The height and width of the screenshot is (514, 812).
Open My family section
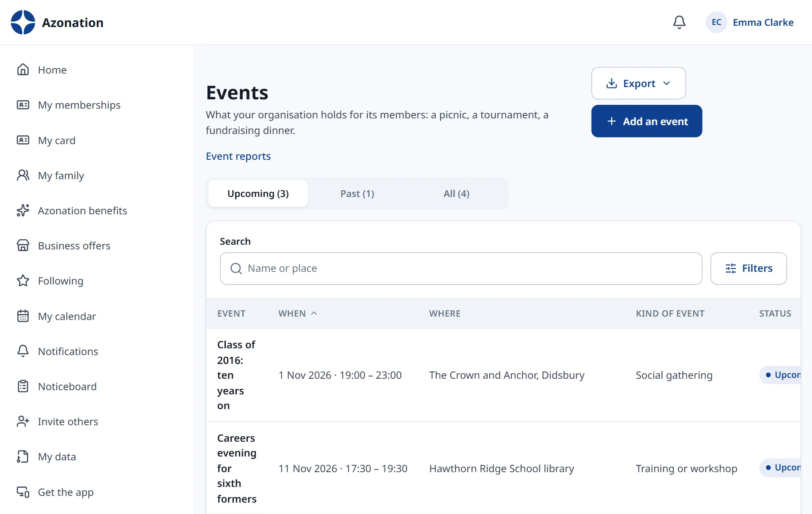61,175
